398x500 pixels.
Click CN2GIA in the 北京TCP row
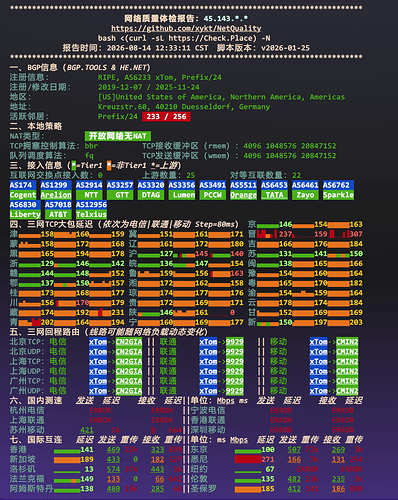click(129, 342)
